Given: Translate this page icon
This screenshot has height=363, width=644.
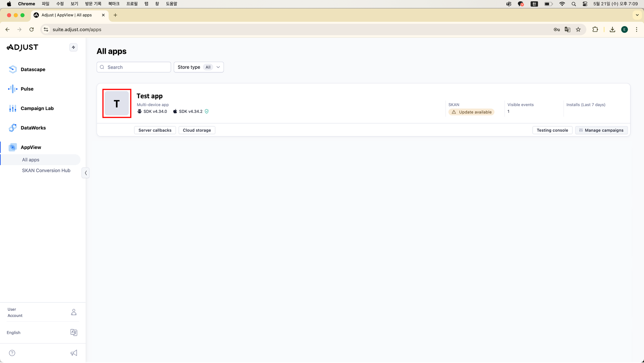Looking at the screenshot, I should [x=567, y=30].
